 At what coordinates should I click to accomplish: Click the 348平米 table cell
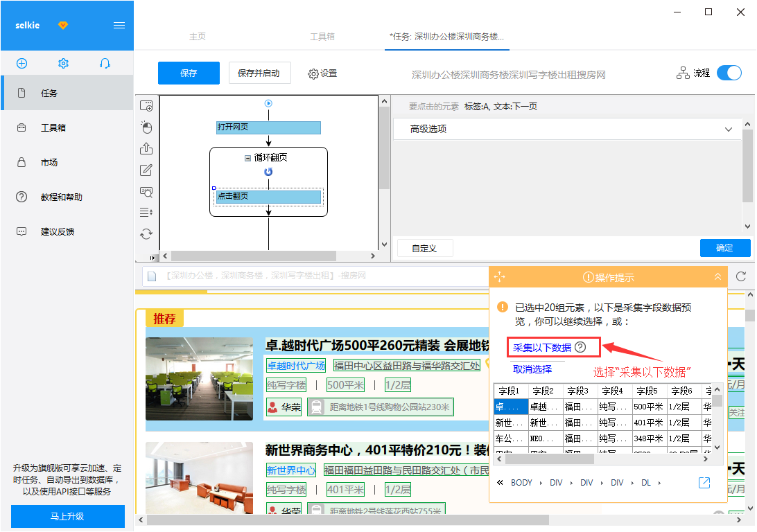[x=649, y=438]
